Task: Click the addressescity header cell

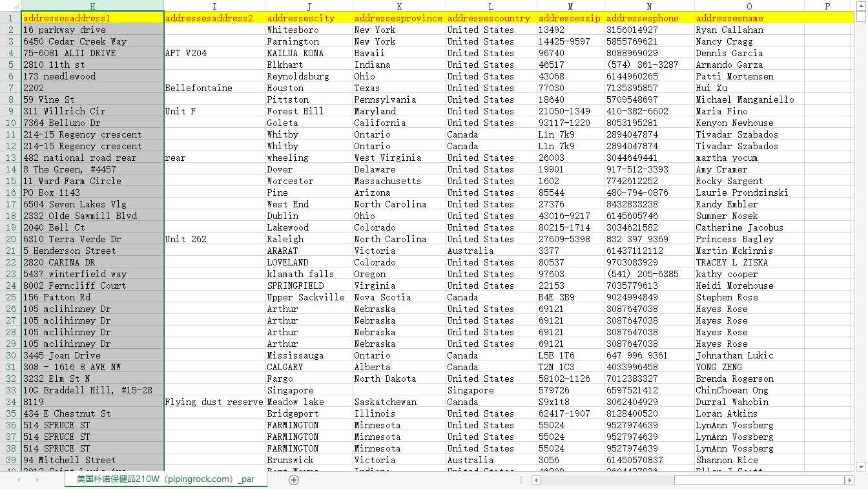Action: (309, 18)
